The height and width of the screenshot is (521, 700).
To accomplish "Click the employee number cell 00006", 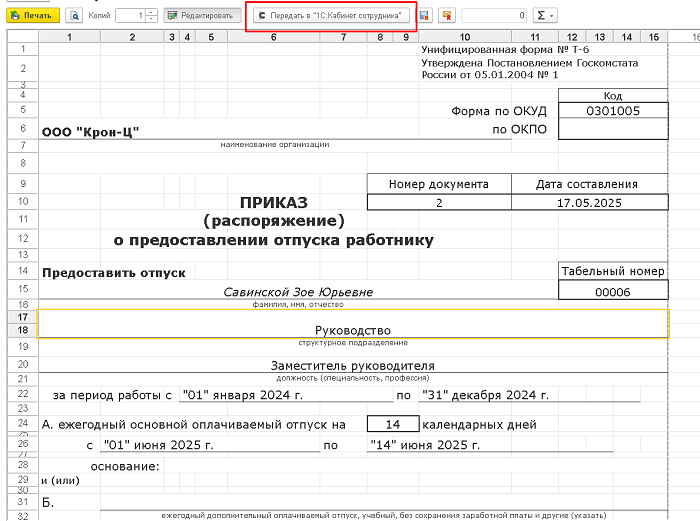I will tap(613, 290).
